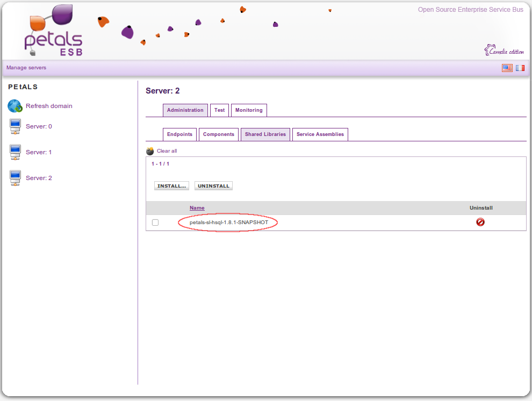Click the Petals ESB logo

click(54, 31)
